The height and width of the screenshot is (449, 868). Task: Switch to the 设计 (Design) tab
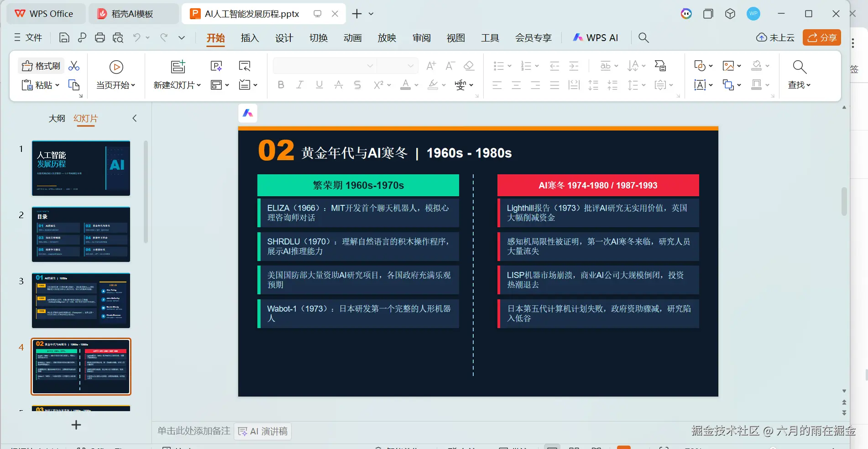point(284,38)
